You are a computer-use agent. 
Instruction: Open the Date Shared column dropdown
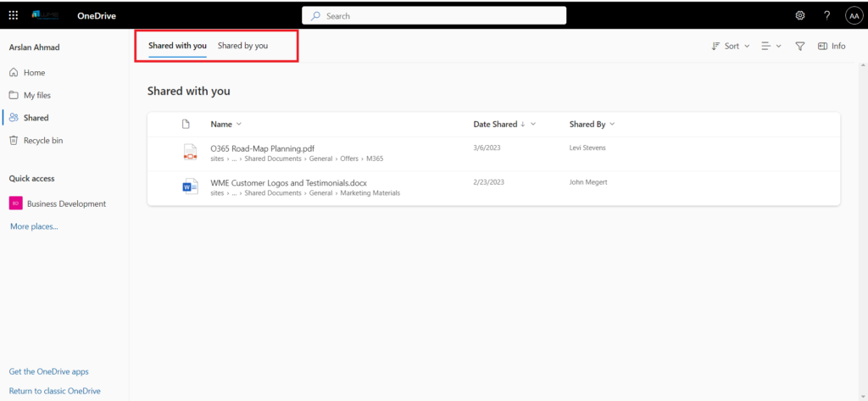pos(533,124)
